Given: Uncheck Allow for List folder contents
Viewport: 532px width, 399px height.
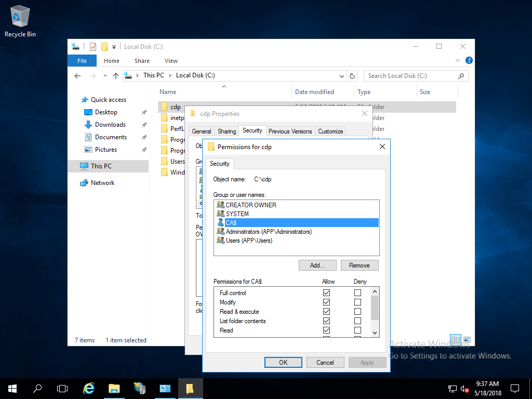Looking at the screenshot, I should (326, 321).
